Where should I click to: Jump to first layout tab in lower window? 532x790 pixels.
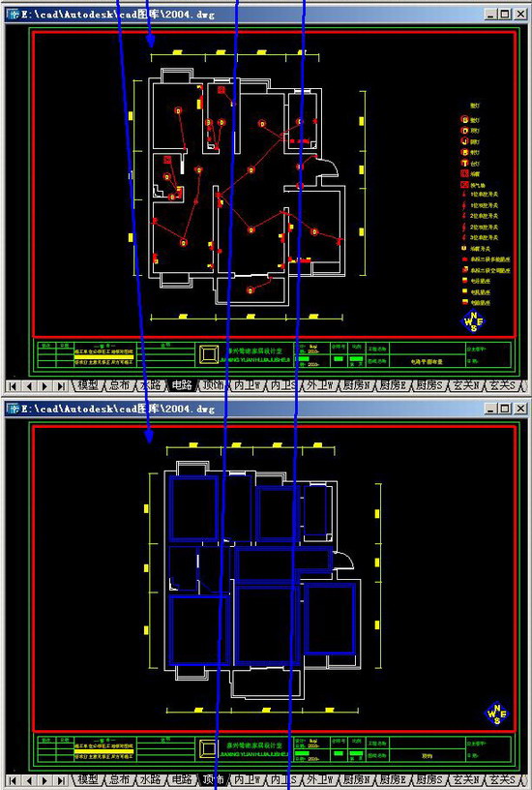[x=13, y=780]
